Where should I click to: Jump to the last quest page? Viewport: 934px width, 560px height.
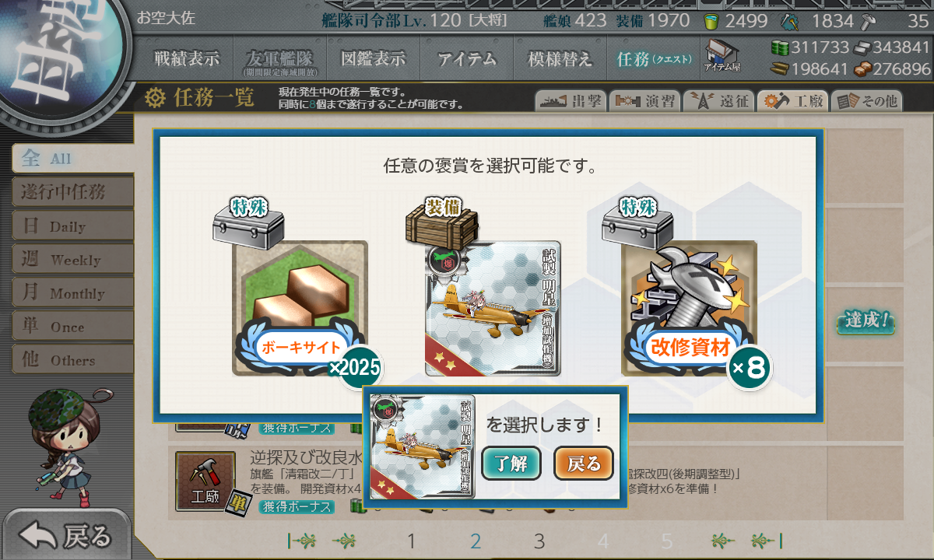tap(767, 541)
